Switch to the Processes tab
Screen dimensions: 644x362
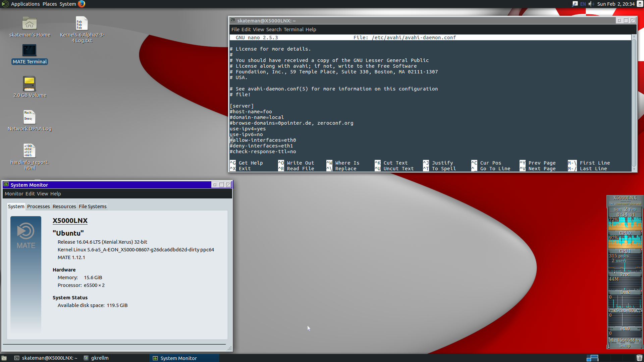[x=38, y=206]
